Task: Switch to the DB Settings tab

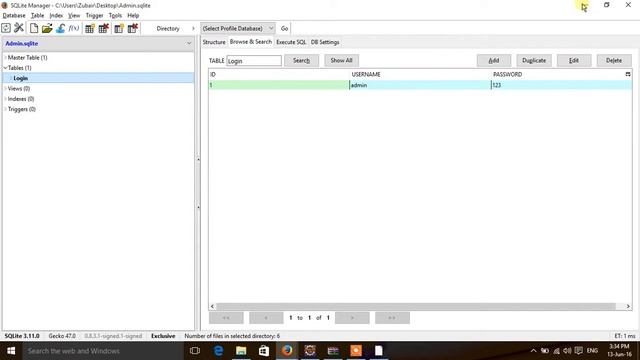Action: [x=325, y=42]
